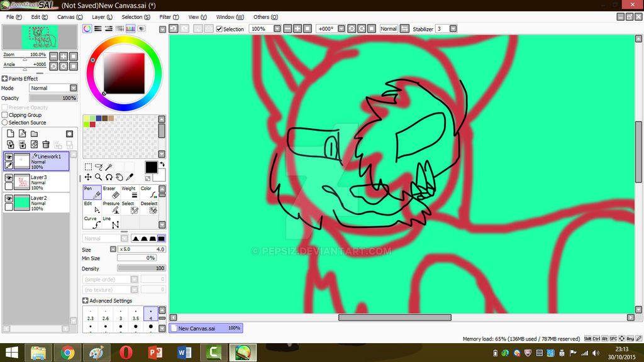
Task: Create a new layer
Action: [x=11, y=133]
